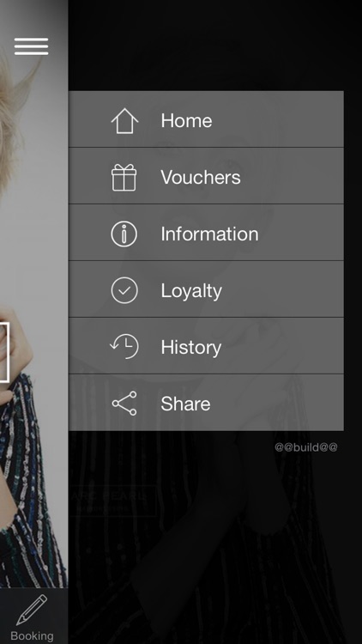Select the Share menu label

point(185,404)
